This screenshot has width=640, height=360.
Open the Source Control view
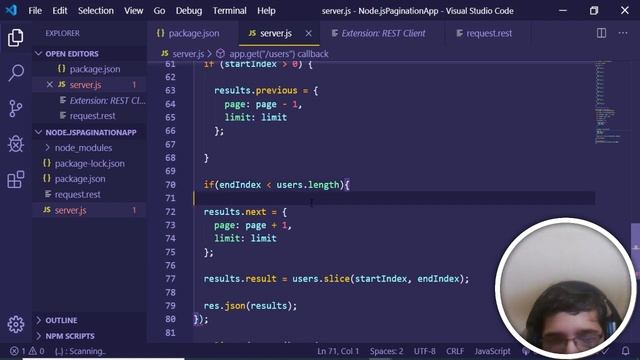click(16, 109)
